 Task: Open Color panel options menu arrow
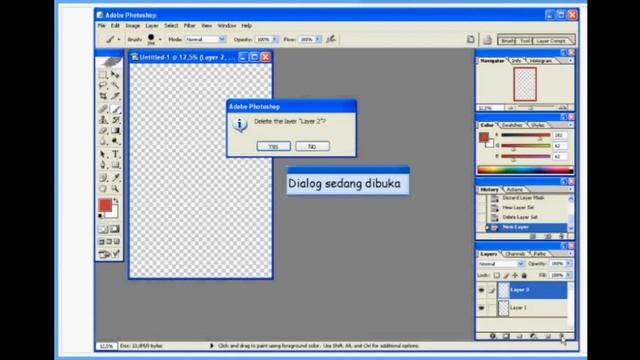[570, 125]
